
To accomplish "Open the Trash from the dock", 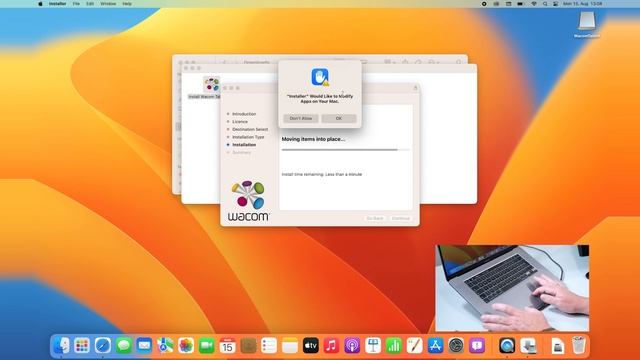I will [578, 346].
